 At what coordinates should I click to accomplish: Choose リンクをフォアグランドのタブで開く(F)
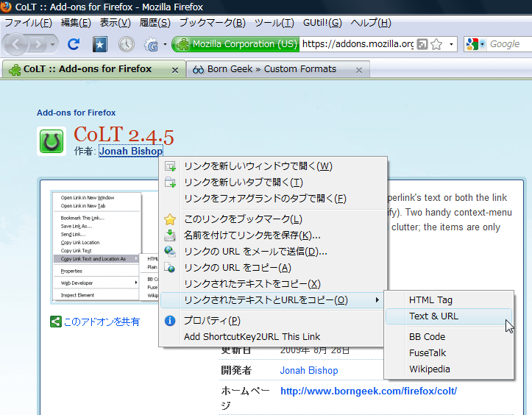tap(273, 199)
